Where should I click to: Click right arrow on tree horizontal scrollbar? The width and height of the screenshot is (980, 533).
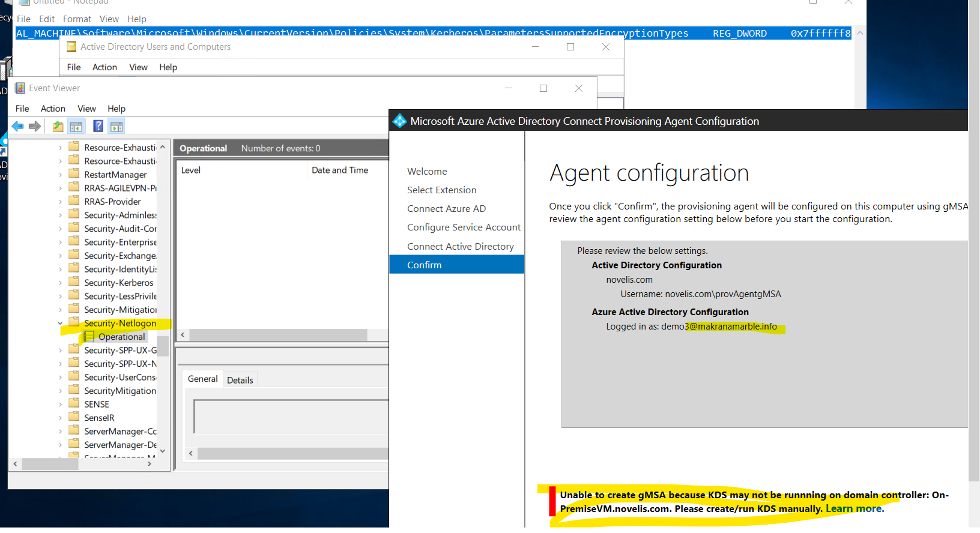coord(149,463)
